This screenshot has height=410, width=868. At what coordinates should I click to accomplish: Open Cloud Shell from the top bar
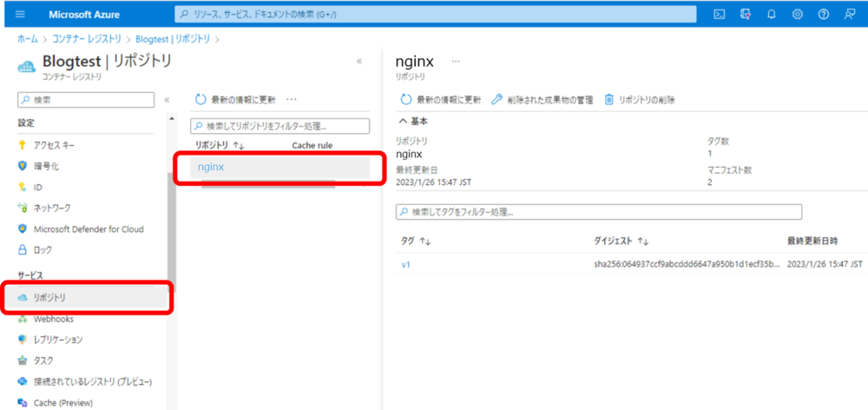[719, 15]
